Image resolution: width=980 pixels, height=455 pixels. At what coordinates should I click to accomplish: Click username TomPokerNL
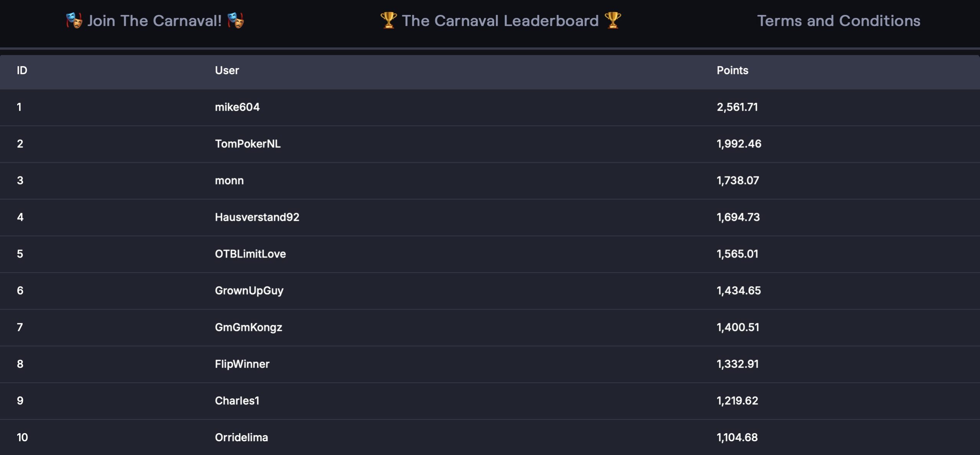pyautogui.click(x=248, y=144)
